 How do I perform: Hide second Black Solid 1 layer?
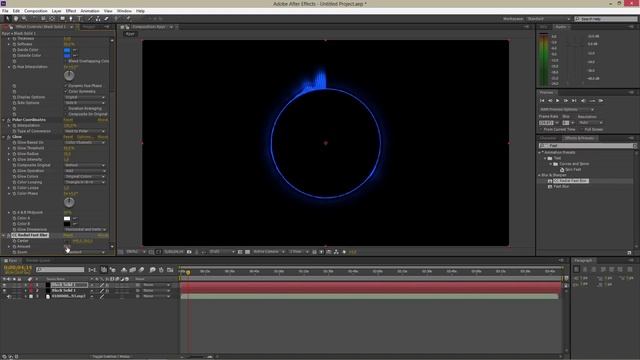point(4,291)
